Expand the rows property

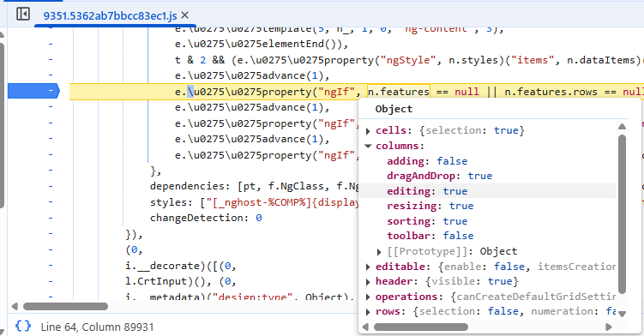coord(368,312)
